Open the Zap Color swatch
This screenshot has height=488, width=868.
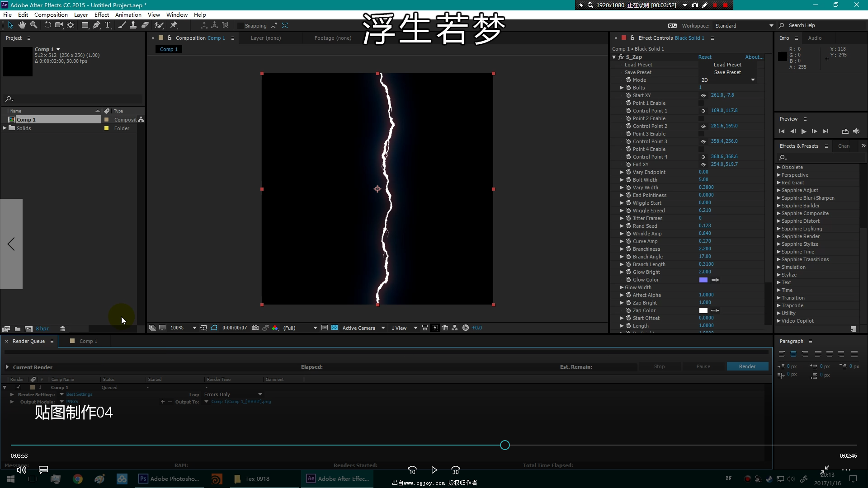(x=703, y=311)
